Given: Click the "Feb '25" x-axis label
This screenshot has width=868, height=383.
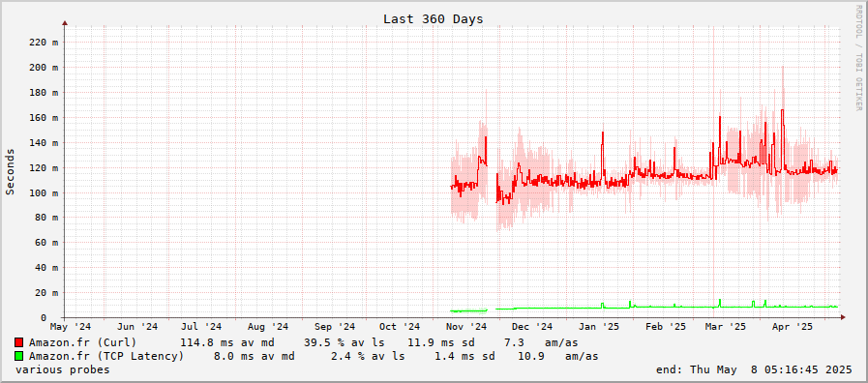Looking at the screenshot, I should coord(666,327).
